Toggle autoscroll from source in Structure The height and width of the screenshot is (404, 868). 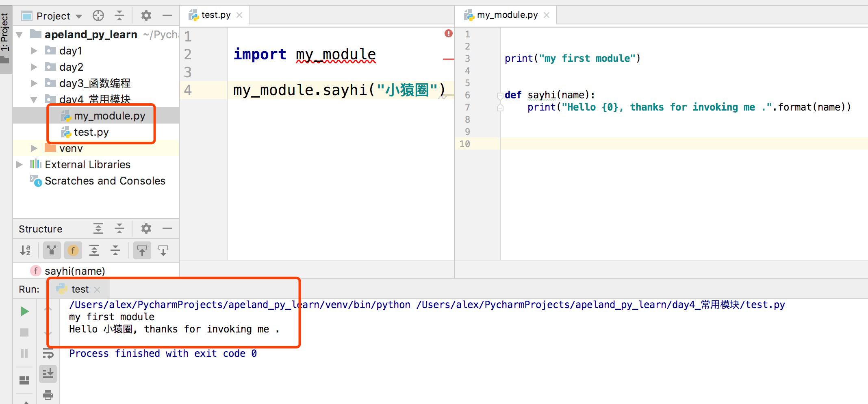point(163,250)
